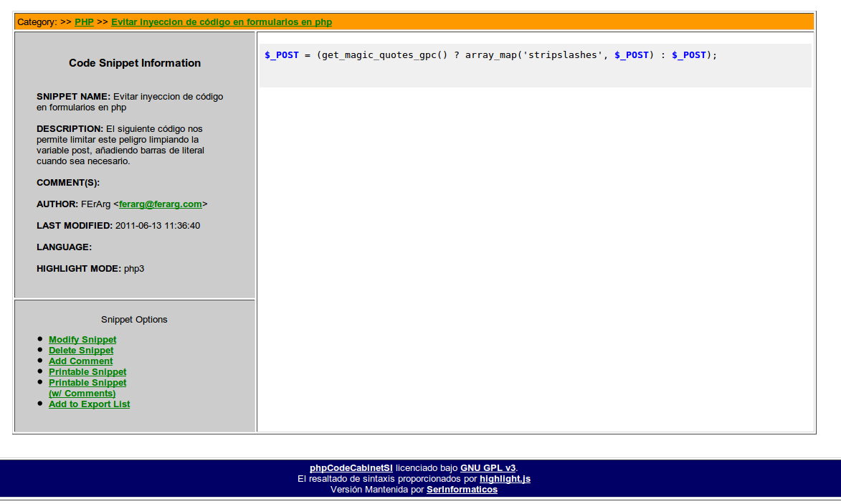The height and width of the screenshot is (504, 841).
Task: Open the phpCodeCabinetSI footer link
Action: 351,467
